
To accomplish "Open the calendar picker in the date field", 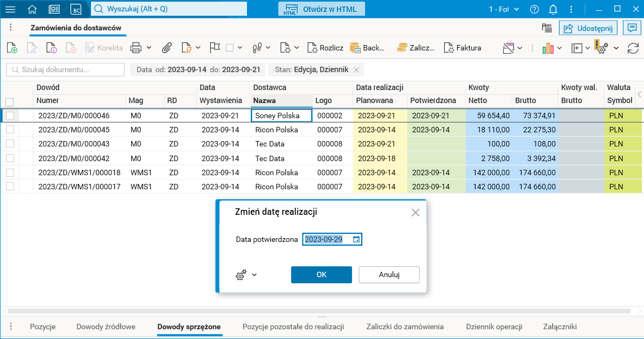I will click(356, 239).
